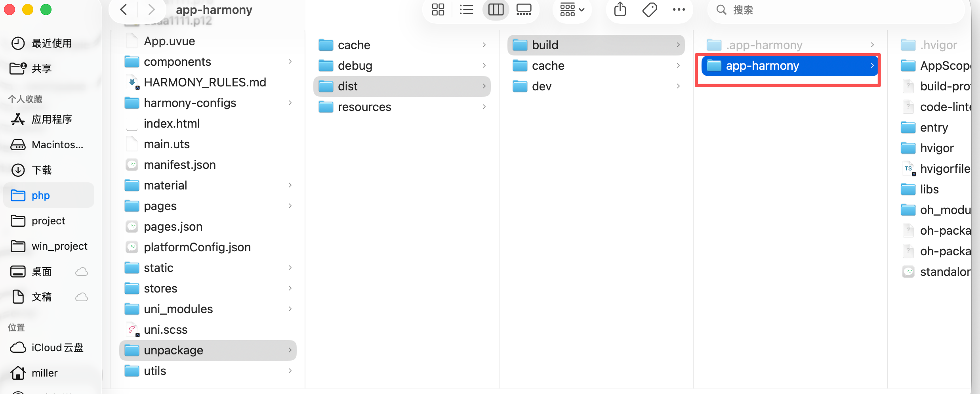Select the highlighted app-harmony folder
Screen dimensions: 980x394
point(790,66)
